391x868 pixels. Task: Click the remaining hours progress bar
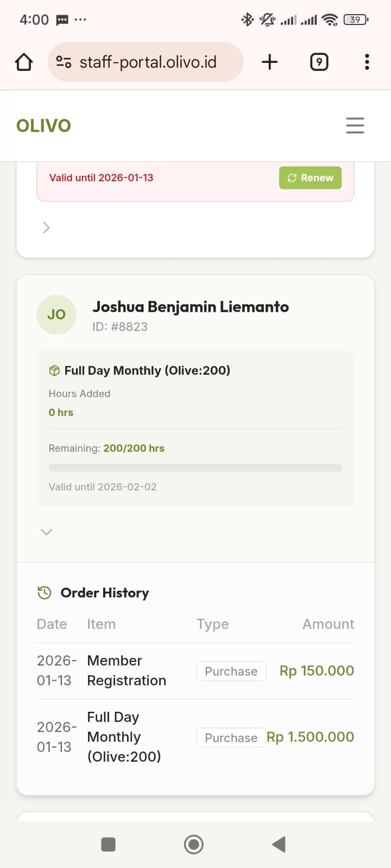pyautogui.click(x=195, y=468)
